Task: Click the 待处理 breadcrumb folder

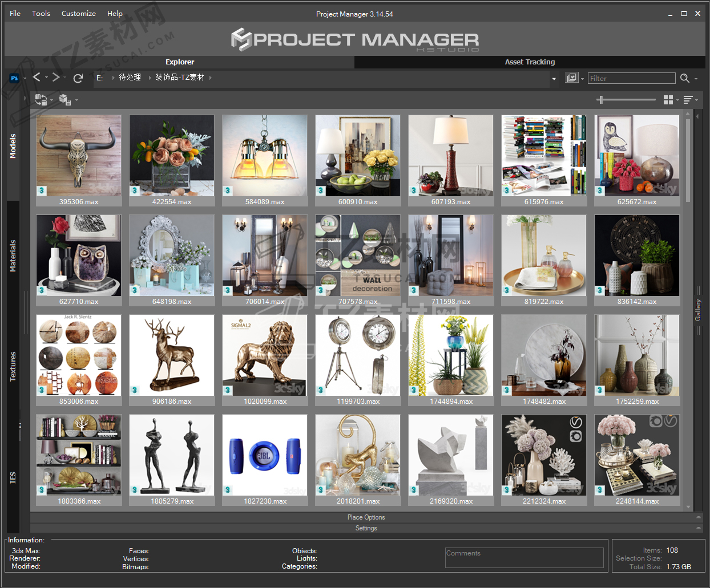Action: pyautogui.click(x=130, y=78)
